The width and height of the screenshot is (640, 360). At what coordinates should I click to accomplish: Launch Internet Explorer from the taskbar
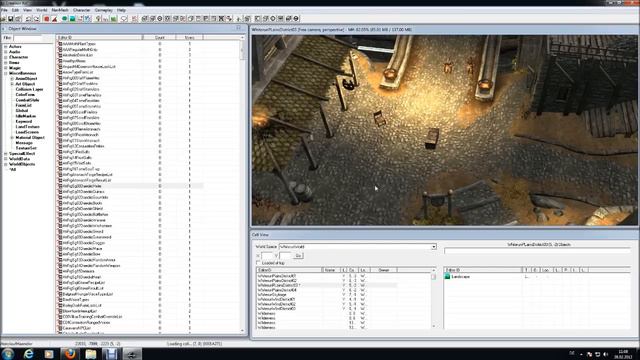[28, 353]
